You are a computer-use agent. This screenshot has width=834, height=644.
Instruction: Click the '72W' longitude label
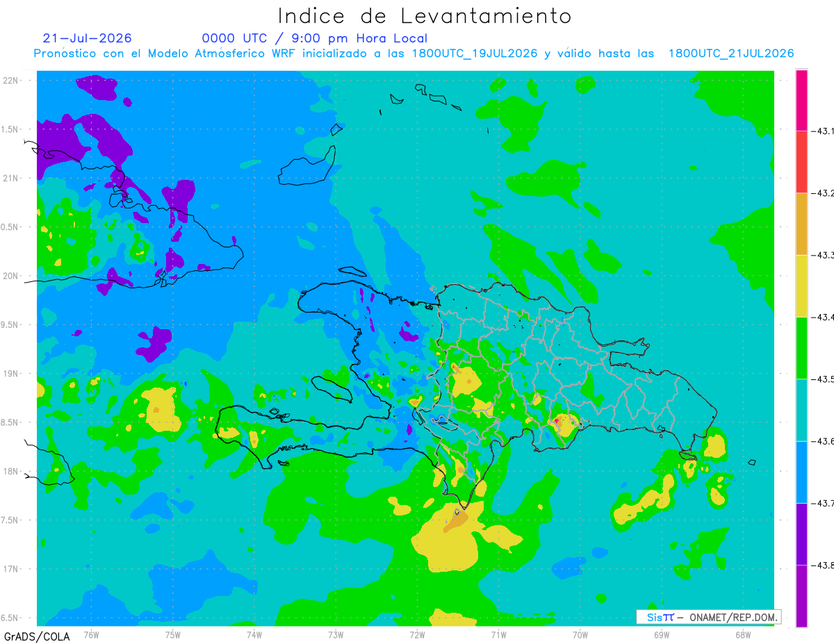point(417,634)
